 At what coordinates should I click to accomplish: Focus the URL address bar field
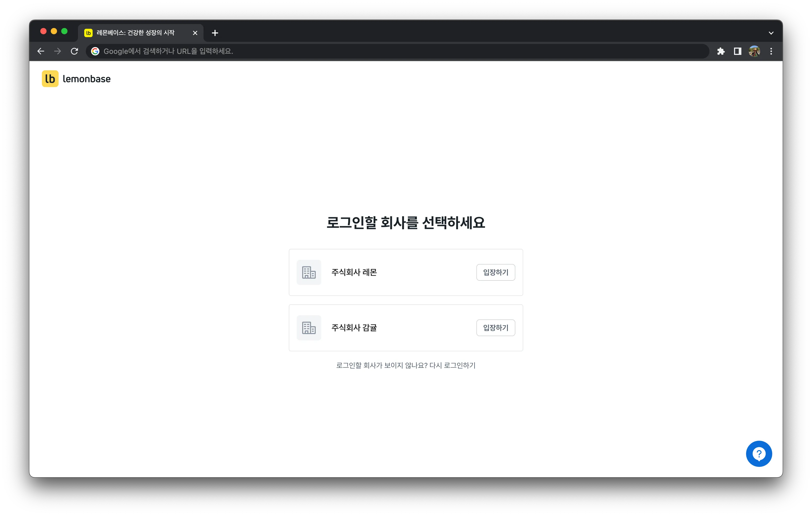[x=397, y=51]
